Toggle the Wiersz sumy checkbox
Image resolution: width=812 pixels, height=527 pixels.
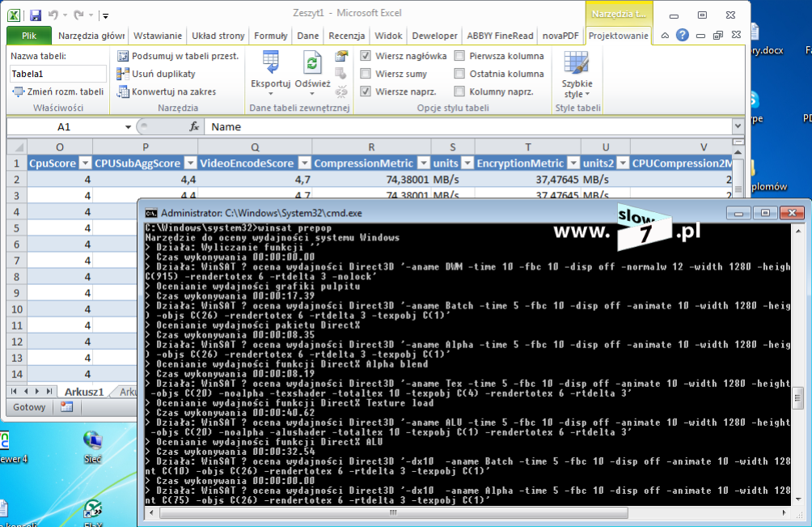click(366, 74)
